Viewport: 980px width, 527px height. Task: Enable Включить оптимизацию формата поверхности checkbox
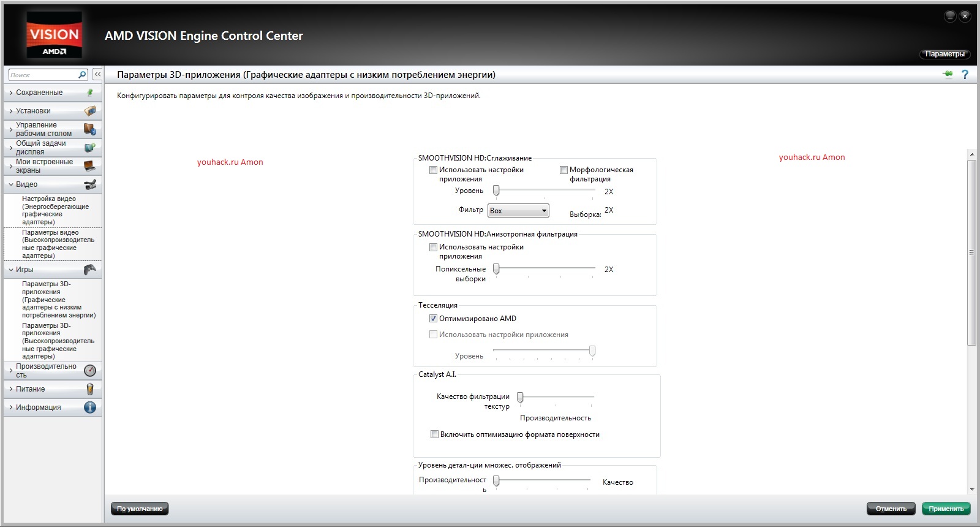coord(434,434)
